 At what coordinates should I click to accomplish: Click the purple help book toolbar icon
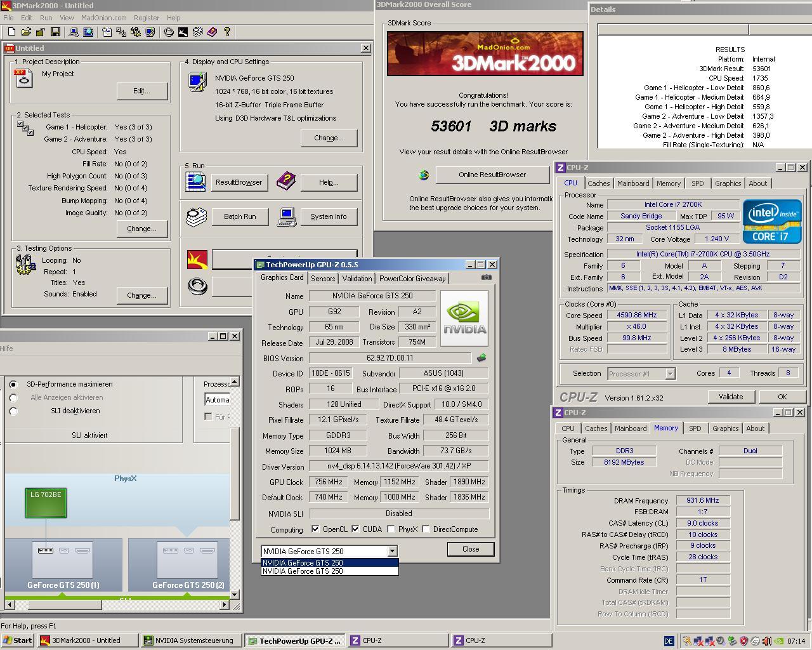pos(212,32)
